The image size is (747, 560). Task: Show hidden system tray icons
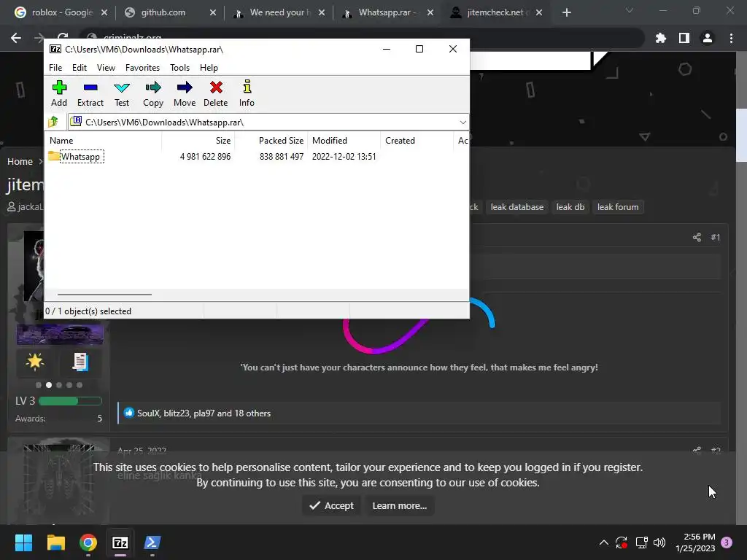(x=603, y=542)
